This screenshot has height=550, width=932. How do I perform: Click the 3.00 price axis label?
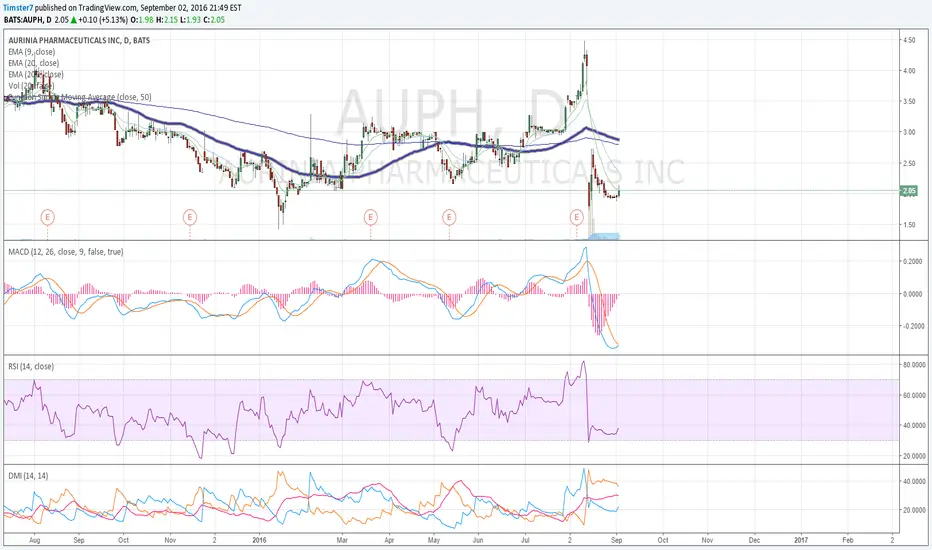(x=909, y=132)
